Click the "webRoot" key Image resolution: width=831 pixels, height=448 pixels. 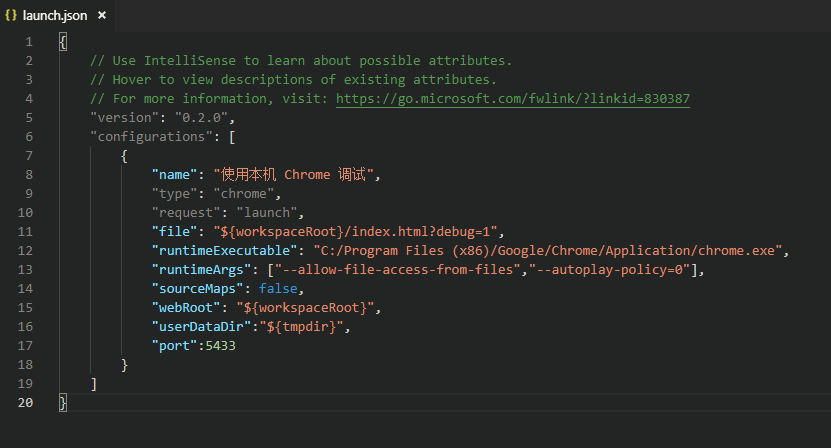click(x=186, y=308)
